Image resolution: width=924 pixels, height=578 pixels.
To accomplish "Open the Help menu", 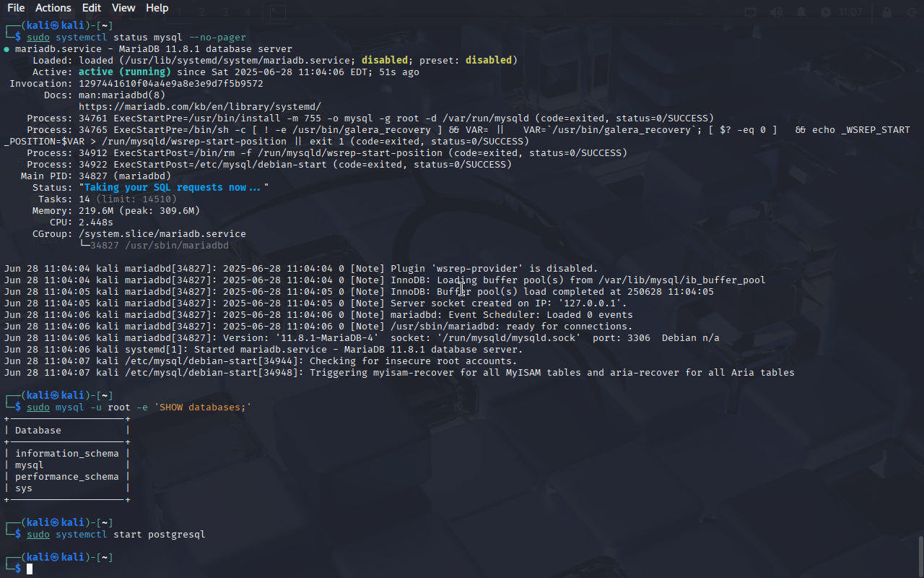I will 157,8.
